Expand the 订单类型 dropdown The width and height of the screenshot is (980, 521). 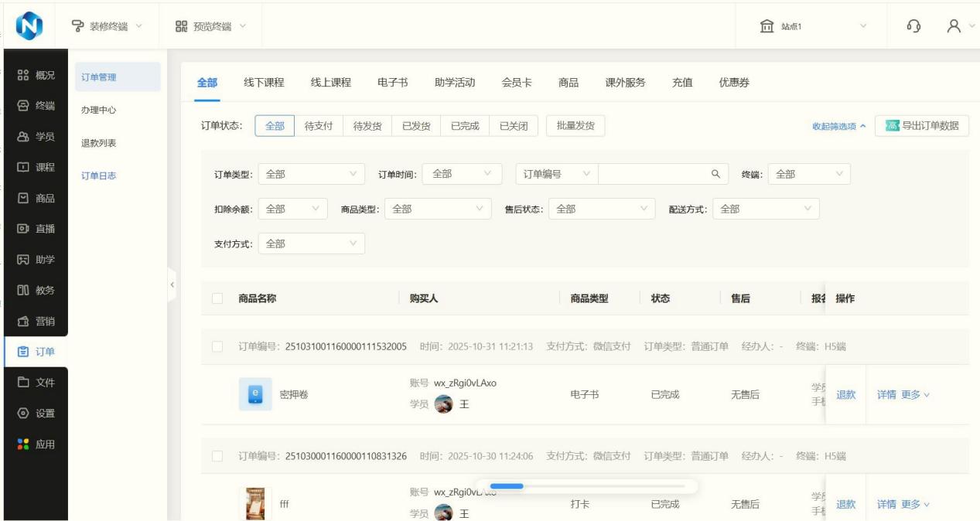pyautogui.click(x=311, y=174)
